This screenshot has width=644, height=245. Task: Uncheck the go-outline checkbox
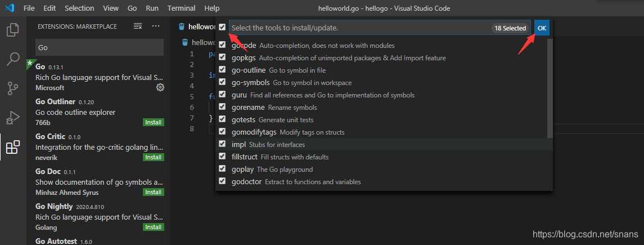click(222, 69)
